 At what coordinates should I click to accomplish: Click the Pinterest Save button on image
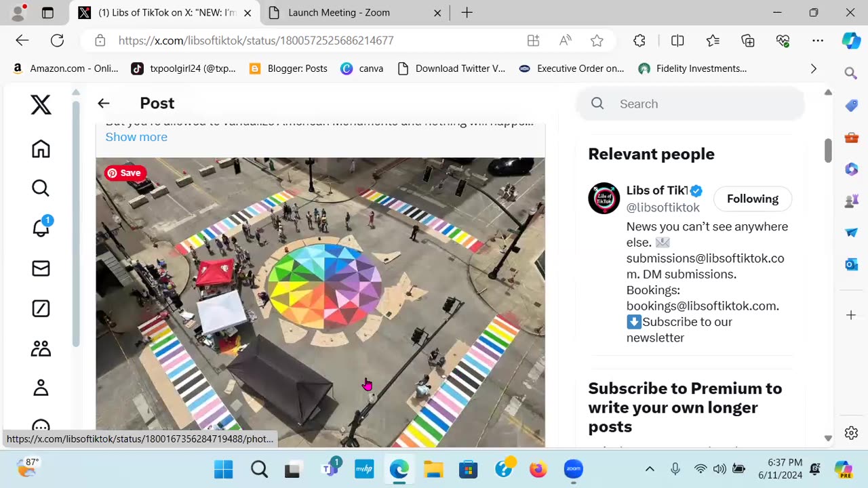point(125,173)
